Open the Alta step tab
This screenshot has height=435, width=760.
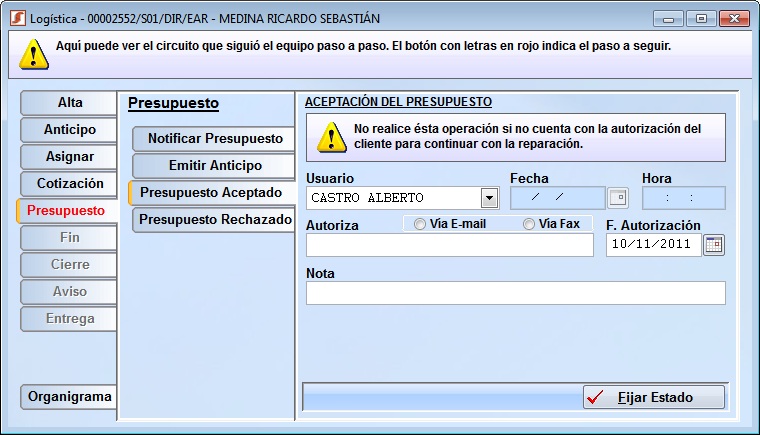pos(70,103)
